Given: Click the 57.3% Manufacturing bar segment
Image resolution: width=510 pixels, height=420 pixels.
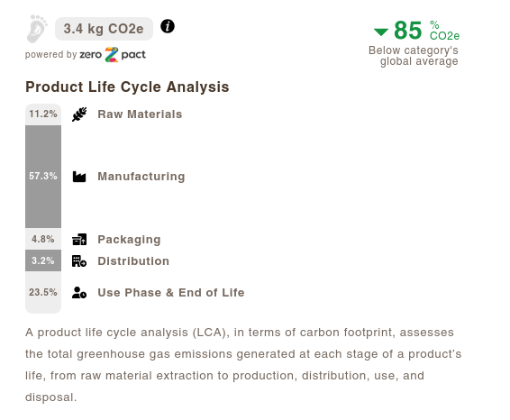Looking at the screenshot, I should 43,177.
